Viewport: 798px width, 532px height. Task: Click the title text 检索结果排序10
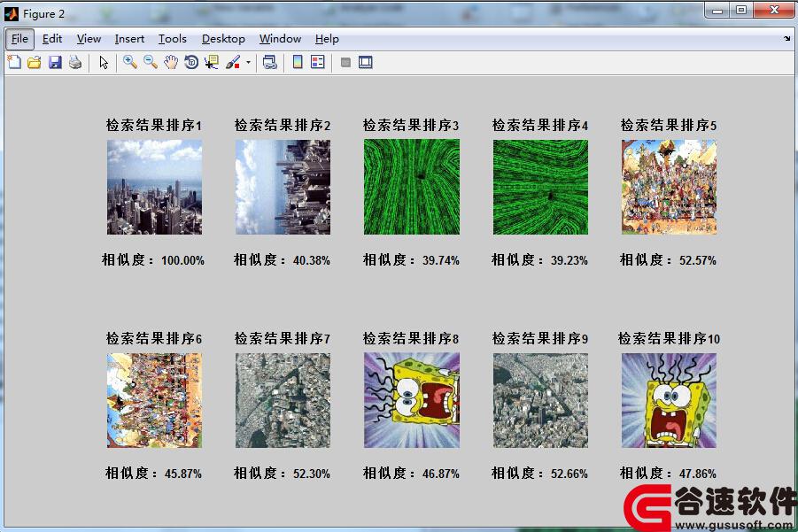(x=670, y=339)
